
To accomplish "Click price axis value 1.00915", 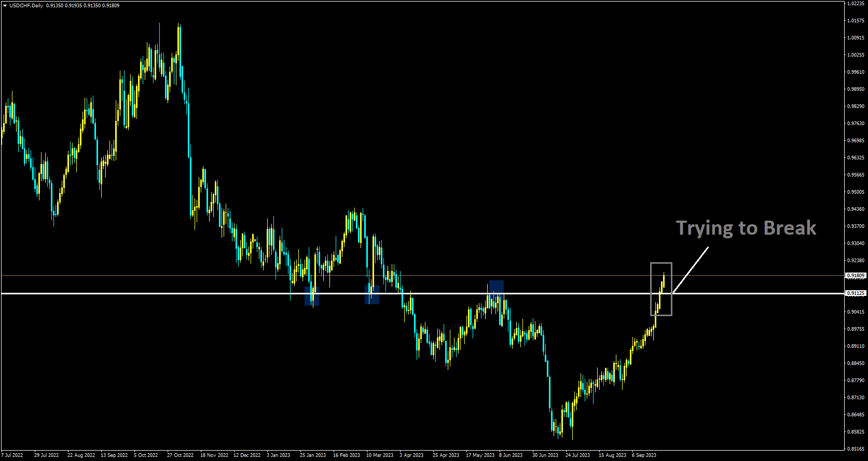I will pyautogui.click(x=856, y=38).
